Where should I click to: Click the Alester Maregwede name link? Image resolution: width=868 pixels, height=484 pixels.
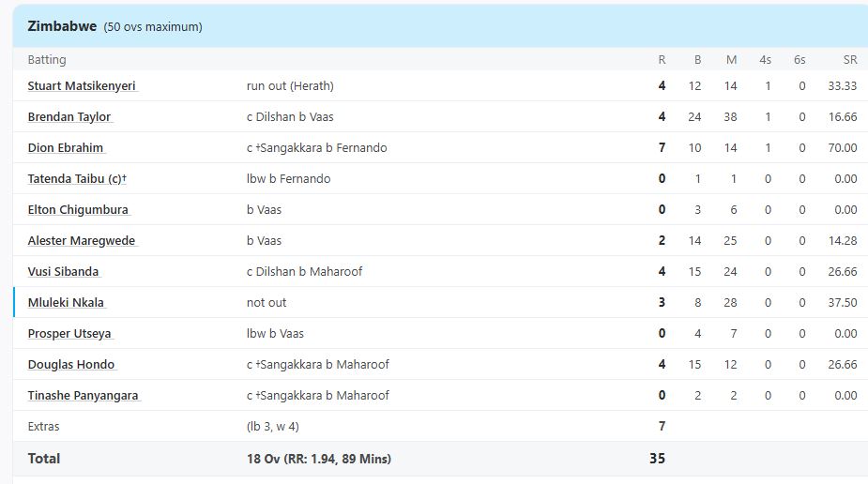(82, 241)
